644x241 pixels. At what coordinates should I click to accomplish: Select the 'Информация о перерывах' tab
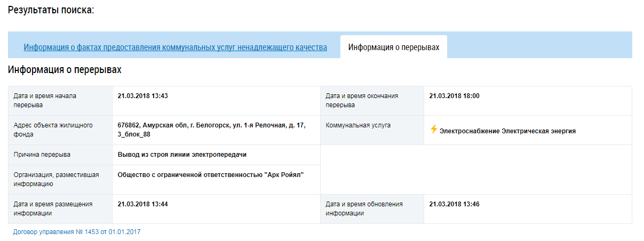tap(394, 47)
